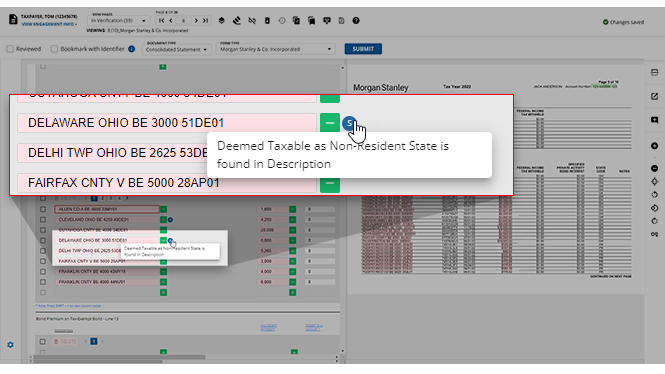The width and height of the screenshot is (665, 374).
Task: Check the FRANKLIN CNTY BE 43MY15 row checkbox
Action: (x=43, y=271)
